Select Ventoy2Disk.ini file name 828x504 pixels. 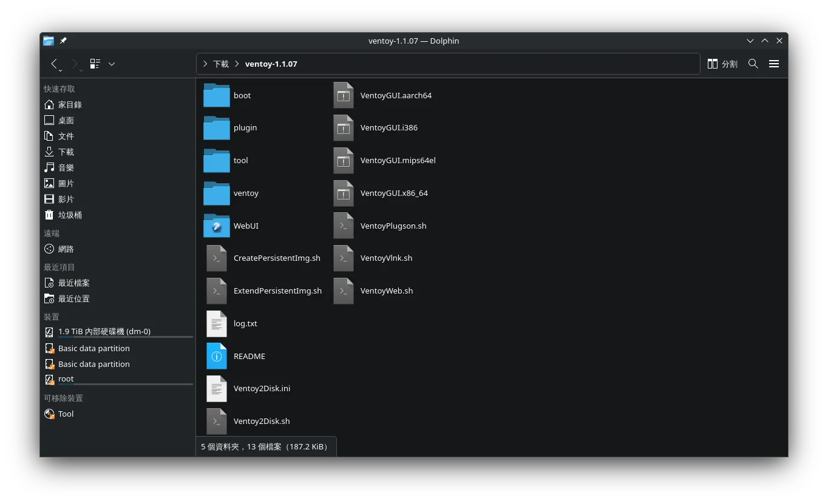point(262,389)
